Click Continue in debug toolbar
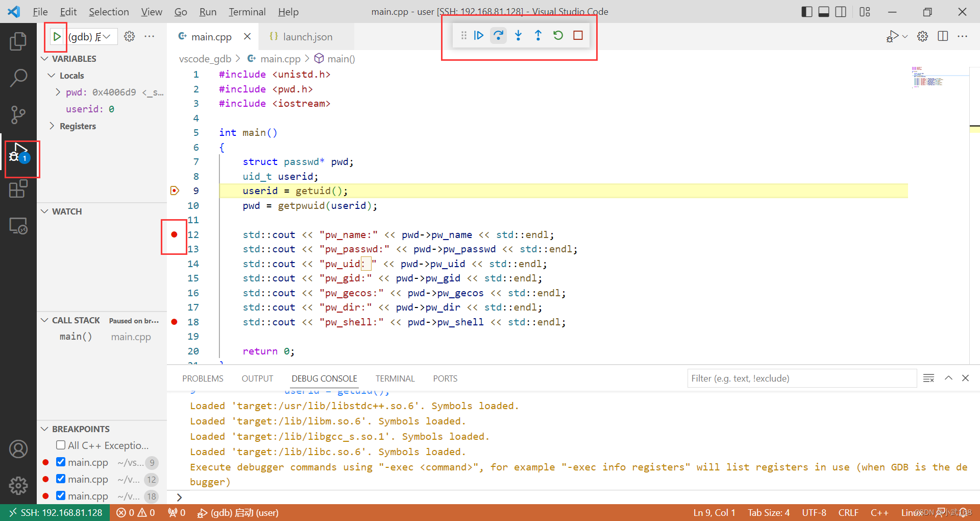The height and width of the screenshot is (521, 980). click(x=479, y=35)
